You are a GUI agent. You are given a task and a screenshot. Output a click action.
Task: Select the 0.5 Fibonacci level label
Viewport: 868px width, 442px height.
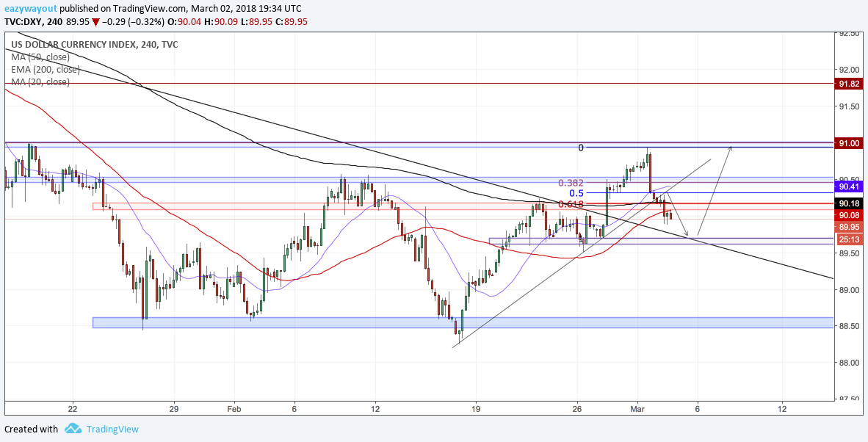pyautogui.click(x=576, y=194)
